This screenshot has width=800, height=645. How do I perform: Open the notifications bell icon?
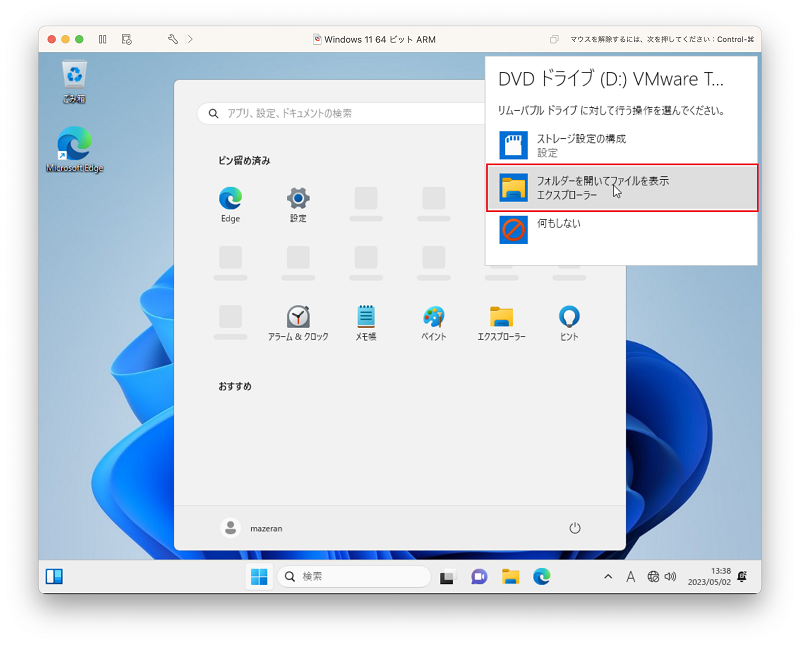(742, 577)
